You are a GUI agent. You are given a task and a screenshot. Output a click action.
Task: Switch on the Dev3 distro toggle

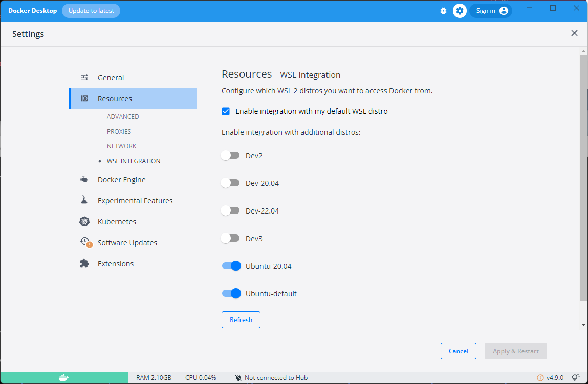coord(230,239)
